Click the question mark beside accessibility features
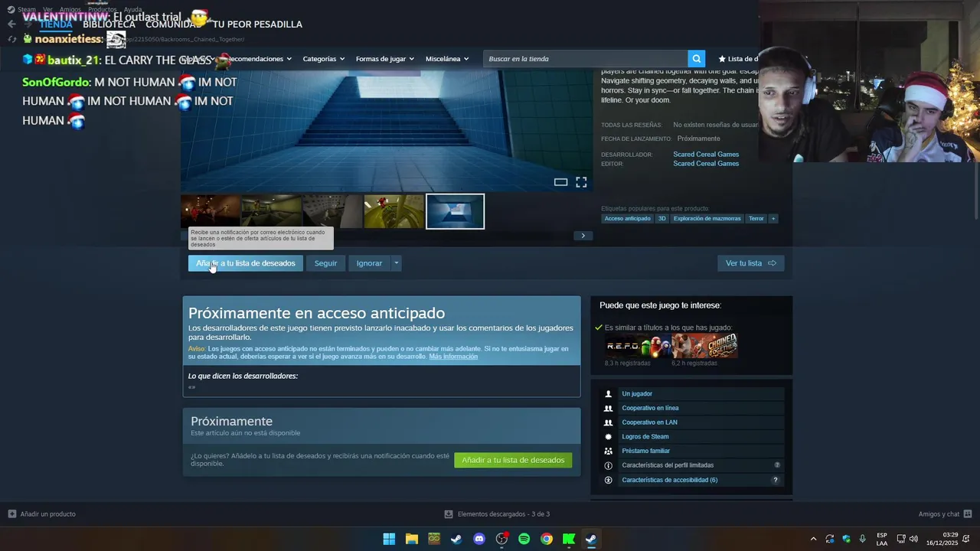 pyautogui.click(x=775, y=481)
